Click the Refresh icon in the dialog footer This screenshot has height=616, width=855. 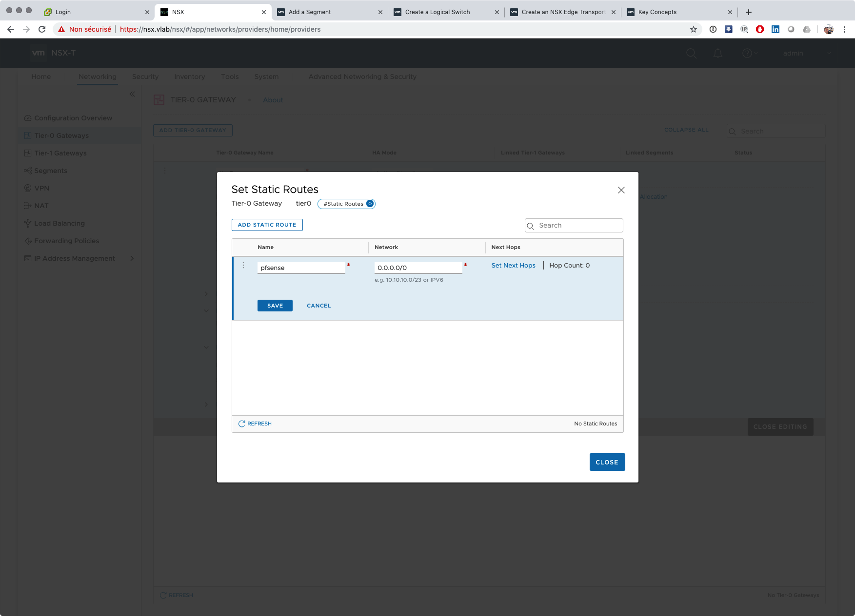tap(242, 424)
